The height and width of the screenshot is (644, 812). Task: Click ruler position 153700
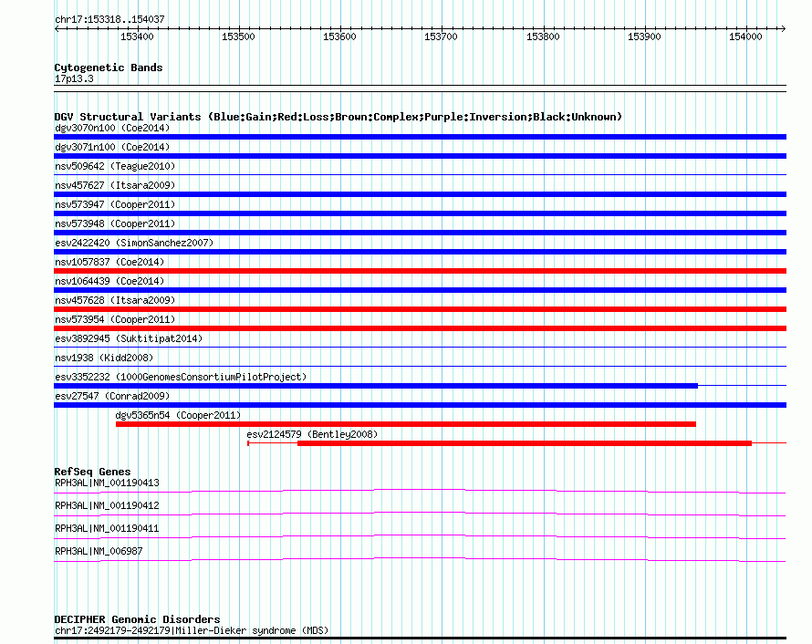441,36
